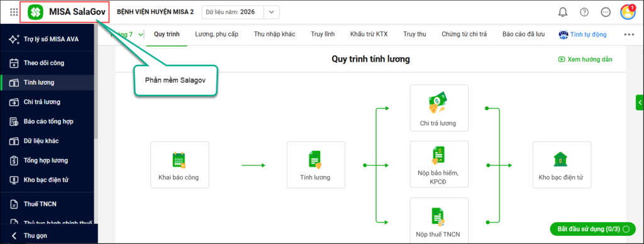The height and width of the screenshot is (244, 644).
Task: Expand the green right-side panel arrow
Action: pyautogui.click(x=640, y=103)
